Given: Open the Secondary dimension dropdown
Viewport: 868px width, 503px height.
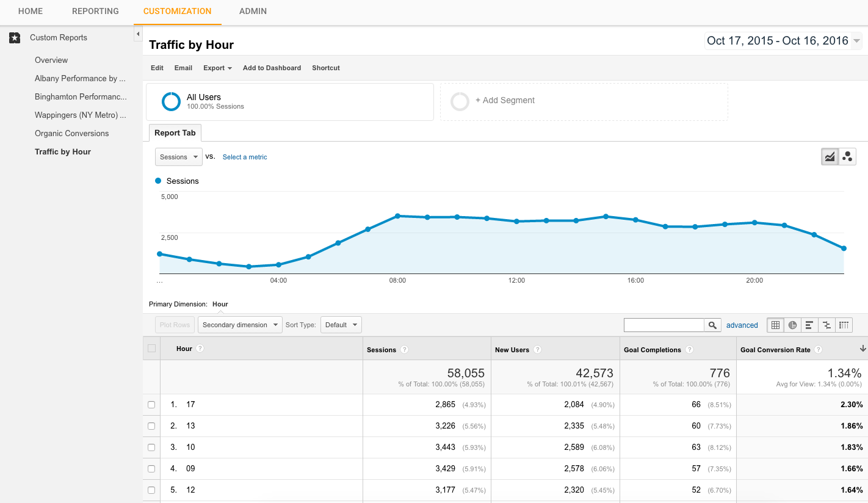Looking at the screenshot, I should (x=240, y=325).
